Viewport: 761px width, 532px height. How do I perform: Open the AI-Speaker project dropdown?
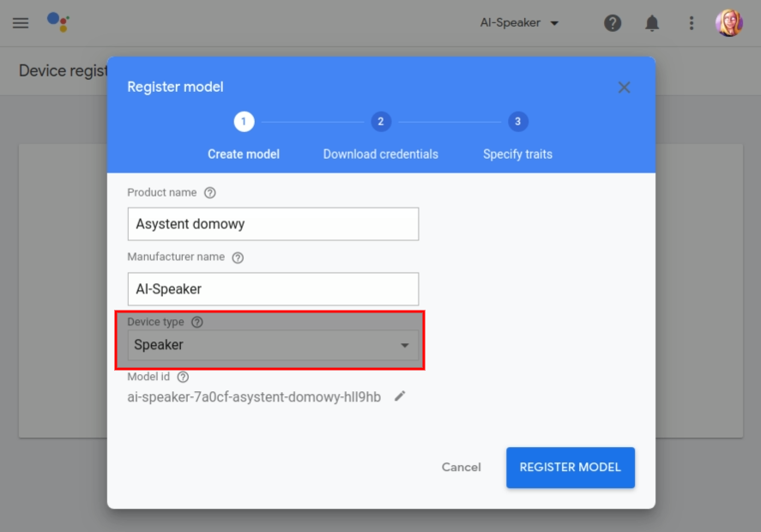(519, 23)
